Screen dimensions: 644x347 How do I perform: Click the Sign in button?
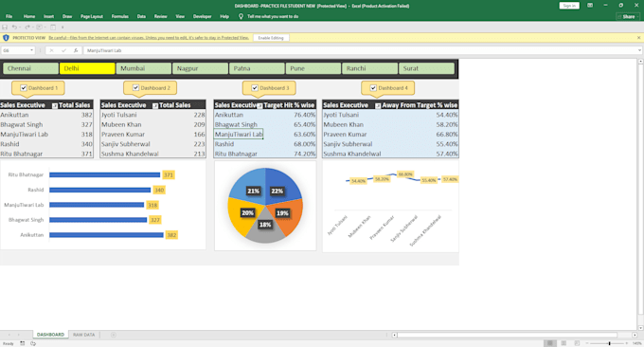click(x=569, y=6)
